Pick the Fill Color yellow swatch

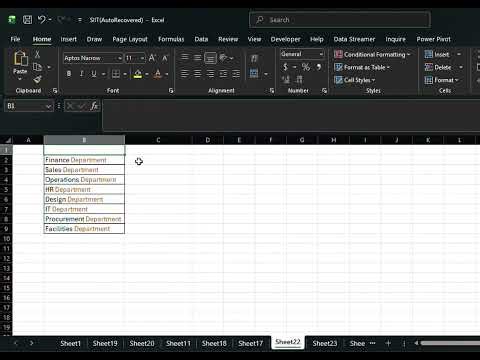(x=138, y=74)
